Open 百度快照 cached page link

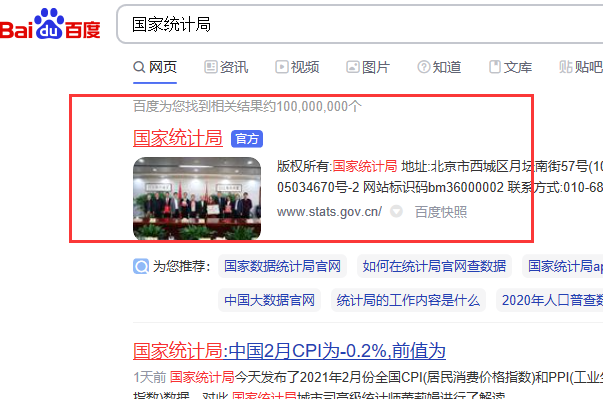click(441, 212)
